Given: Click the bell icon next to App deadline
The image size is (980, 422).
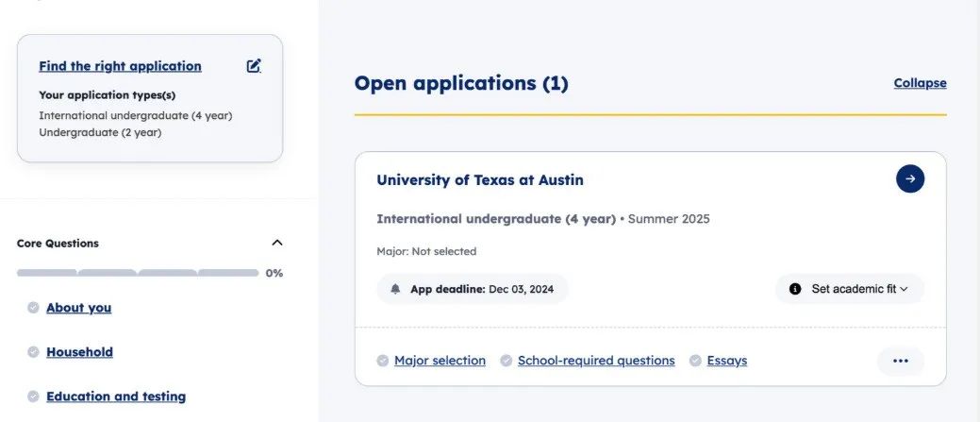Looking at the screenshot, I should (x=395, y=289).
